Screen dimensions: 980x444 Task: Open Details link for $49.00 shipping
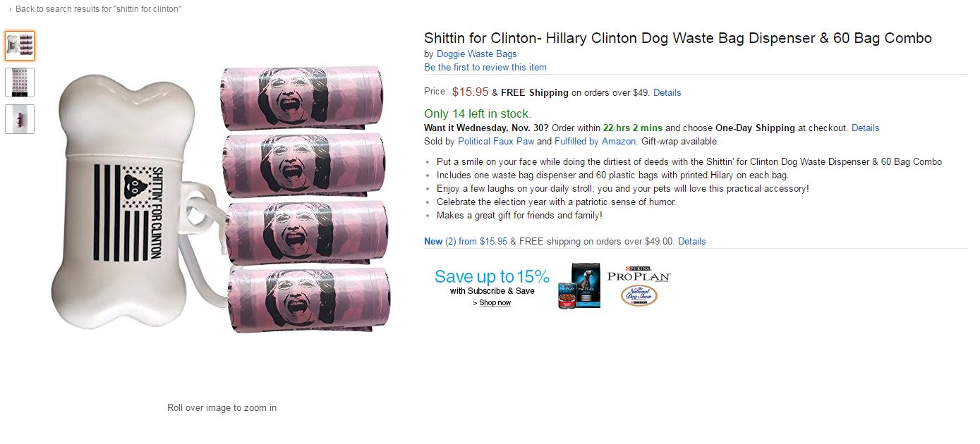click(691, 242)
